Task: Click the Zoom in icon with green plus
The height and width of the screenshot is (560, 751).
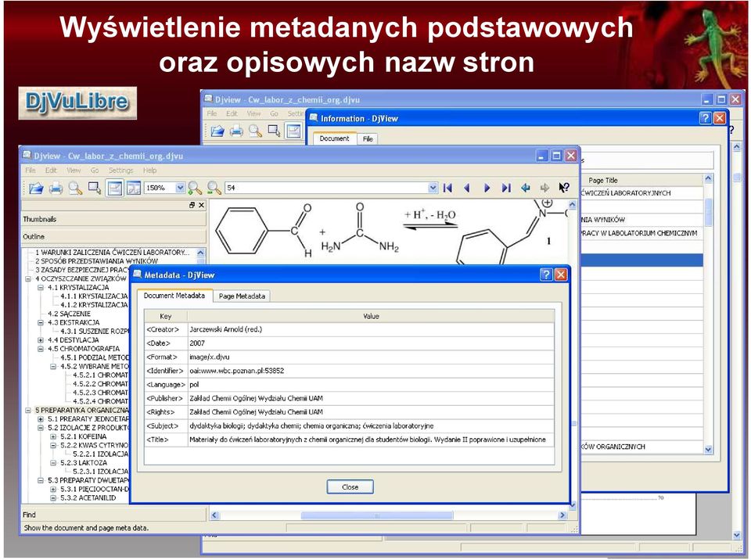Action: click(x=195, y=188)
